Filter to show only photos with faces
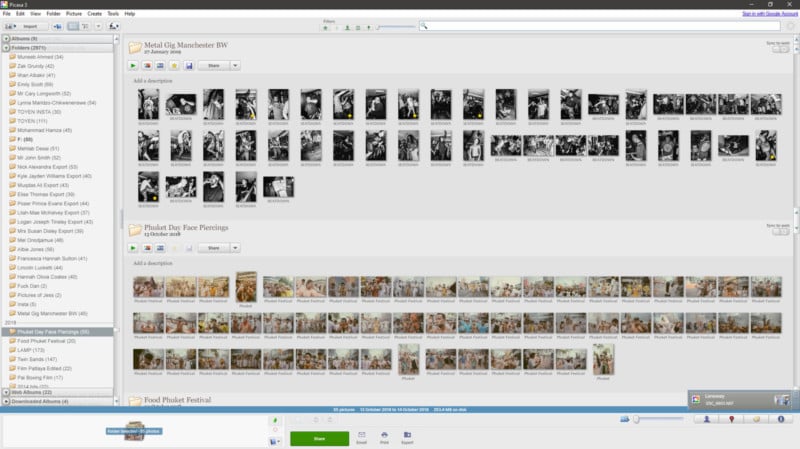The width and height of the screenshot is (800, 449). tap(347, 28)
